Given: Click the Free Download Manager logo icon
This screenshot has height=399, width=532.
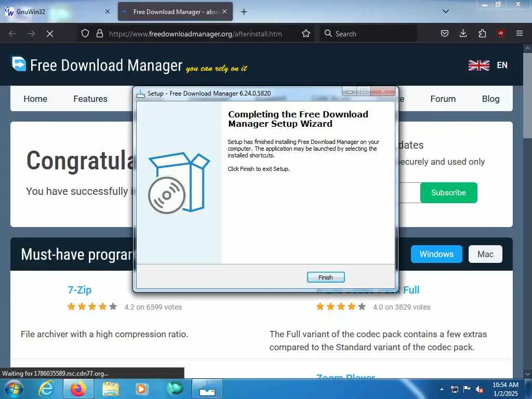Looking at the screenshot, I should (19, 64).
